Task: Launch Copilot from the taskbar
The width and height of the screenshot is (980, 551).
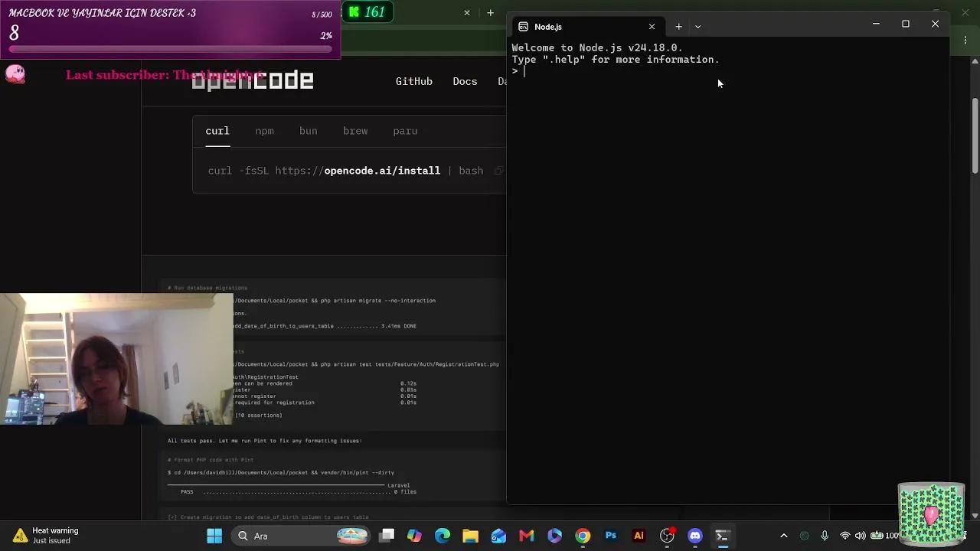Action: click(x=414, y=536)
